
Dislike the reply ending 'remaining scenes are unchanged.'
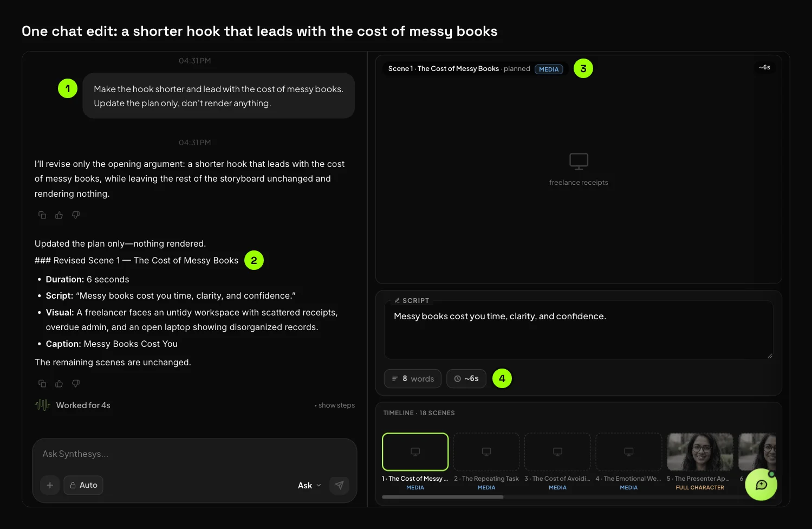pyautogui.click(x=76, y=384)
